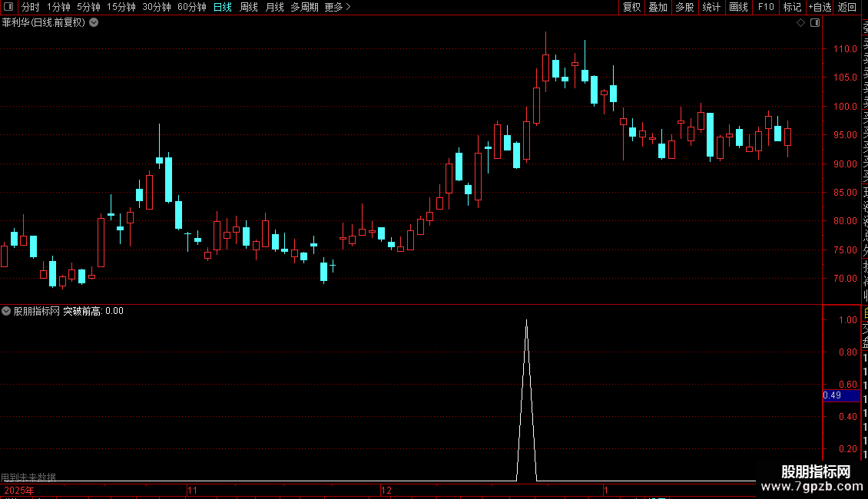Open dropdown beside 菲利华 chart title

(94, 22)
